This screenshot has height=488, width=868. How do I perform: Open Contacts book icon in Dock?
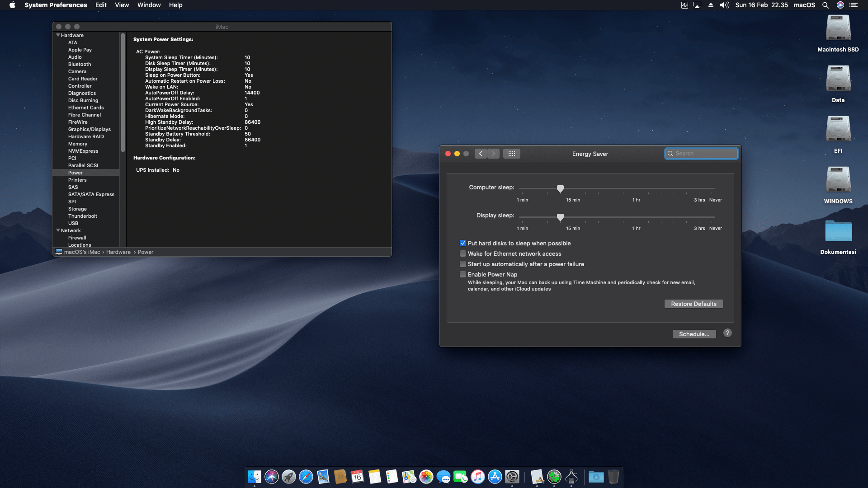pyautogui.click(x=340, y=477)
